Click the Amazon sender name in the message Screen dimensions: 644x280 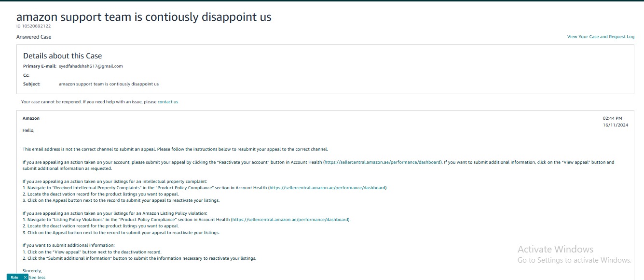[x=31, y=118]
